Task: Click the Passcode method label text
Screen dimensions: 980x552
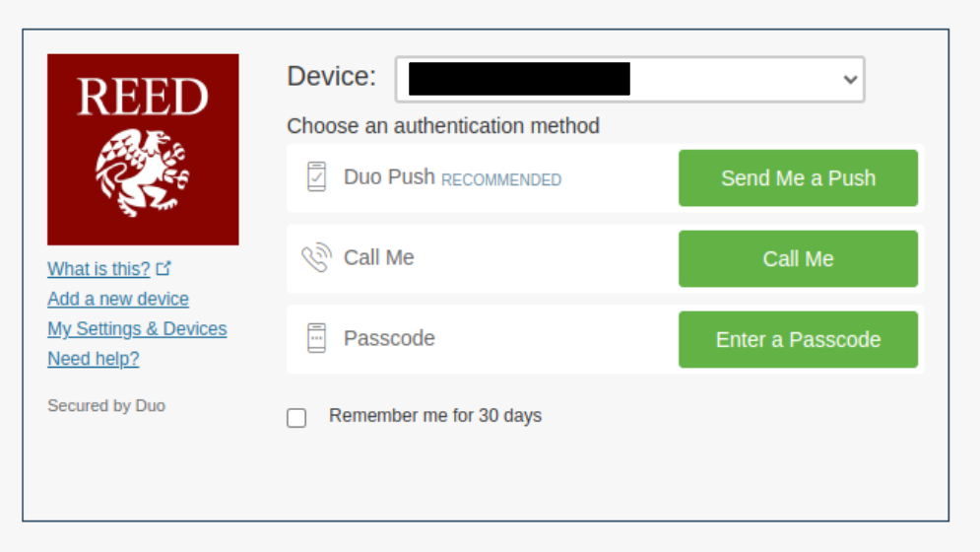Action: 389,338
